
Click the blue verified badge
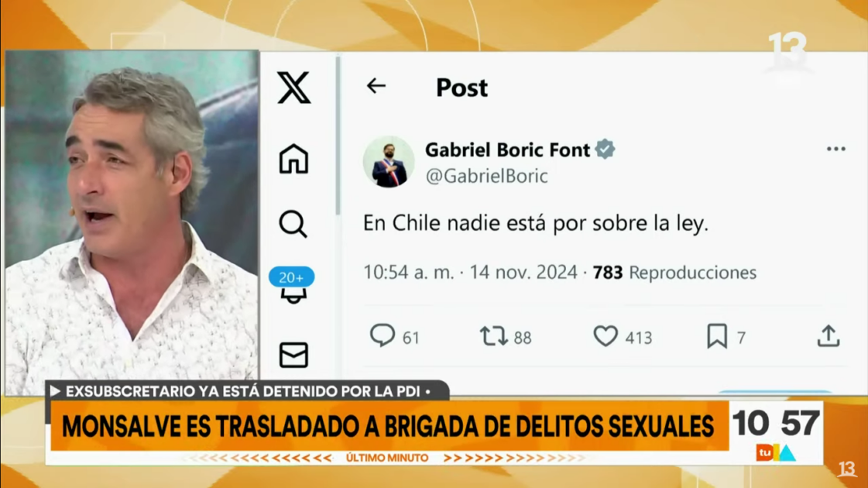click(605, 149)
